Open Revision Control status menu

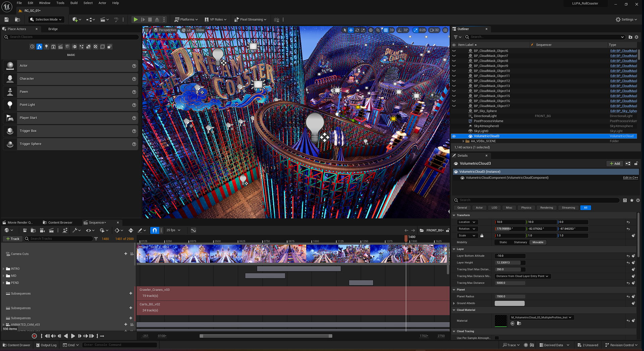click(x=622, y=345)
